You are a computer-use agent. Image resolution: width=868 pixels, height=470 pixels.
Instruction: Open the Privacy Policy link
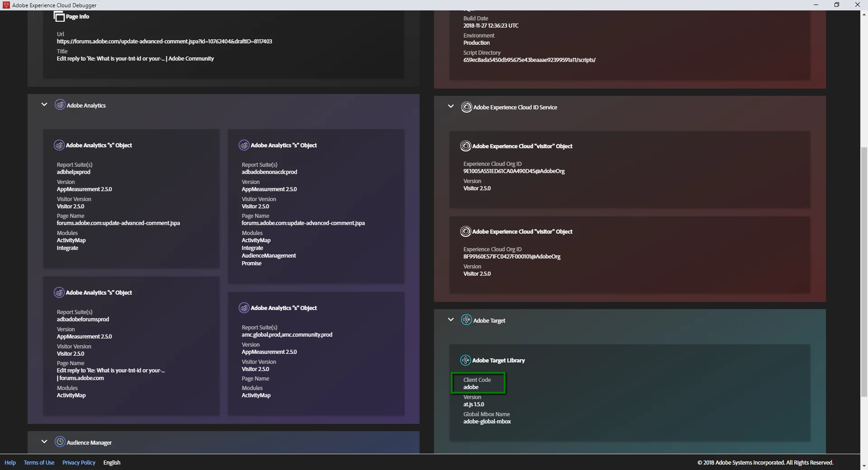79,463
